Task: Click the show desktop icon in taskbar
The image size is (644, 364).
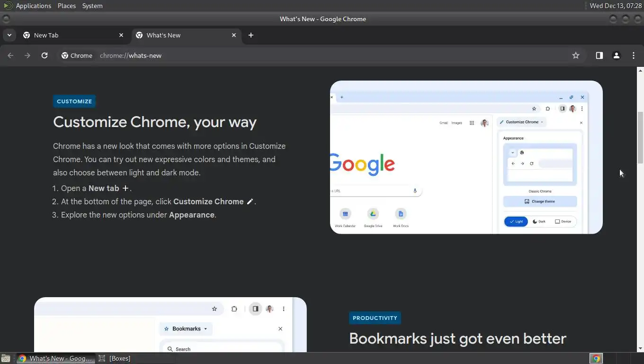Action: tap(6, 358)
